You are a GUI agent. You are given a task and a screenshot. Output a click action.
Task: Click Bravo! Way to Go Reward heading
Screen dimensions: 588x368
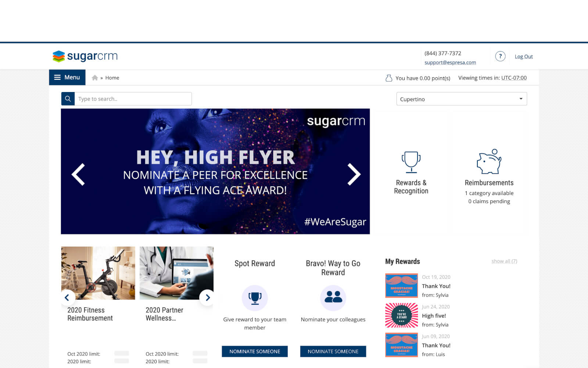pyautogui.click(x=333, y=268)
